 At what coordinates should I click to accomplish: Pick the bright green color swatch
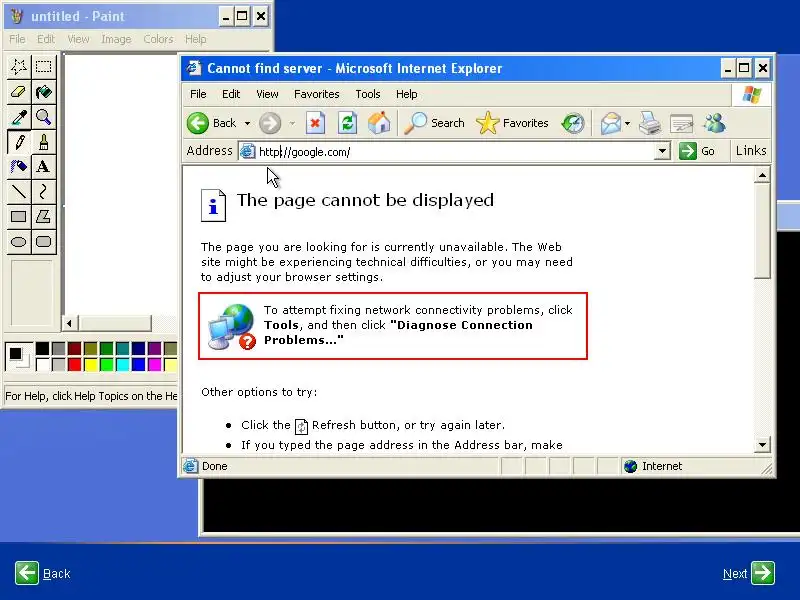point(106,364)
